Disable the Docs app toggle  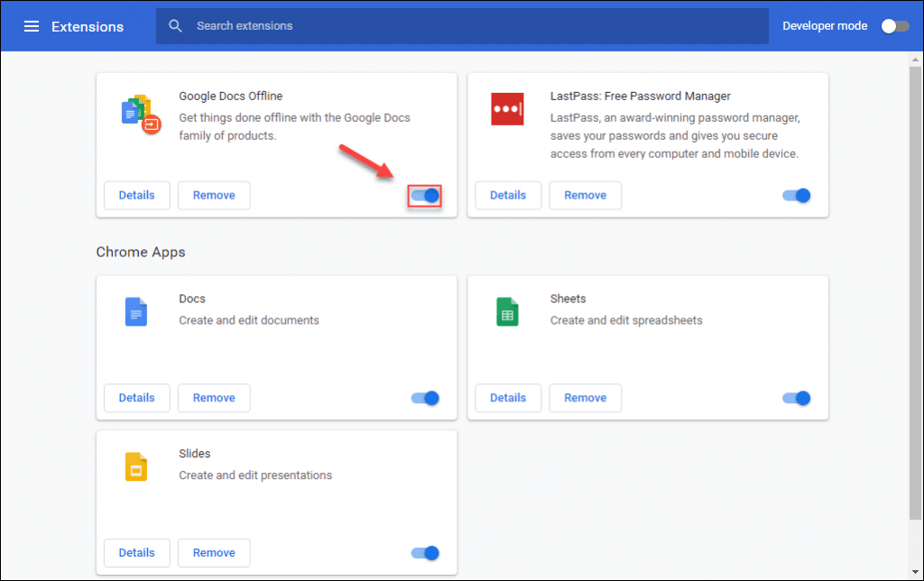(x=425, y=398)
